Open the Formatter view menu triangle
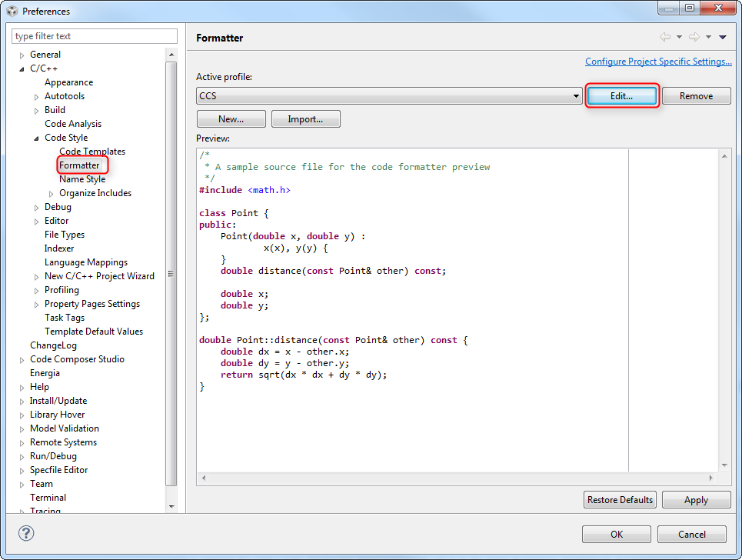The image size is (742, 560). [x=723, y=37]
